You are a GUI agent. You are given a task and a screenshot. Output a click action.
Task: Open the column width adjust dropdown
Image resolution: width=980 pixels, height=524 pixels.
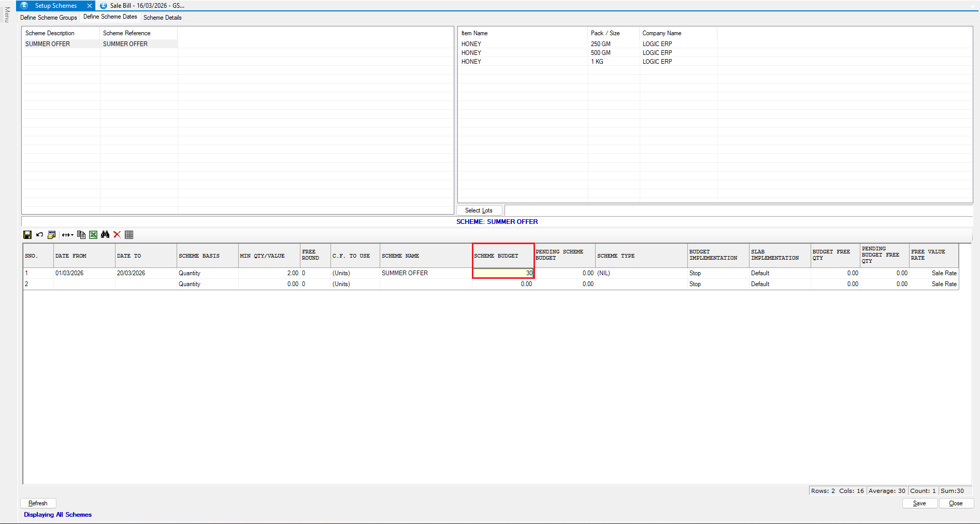[67, 235]
